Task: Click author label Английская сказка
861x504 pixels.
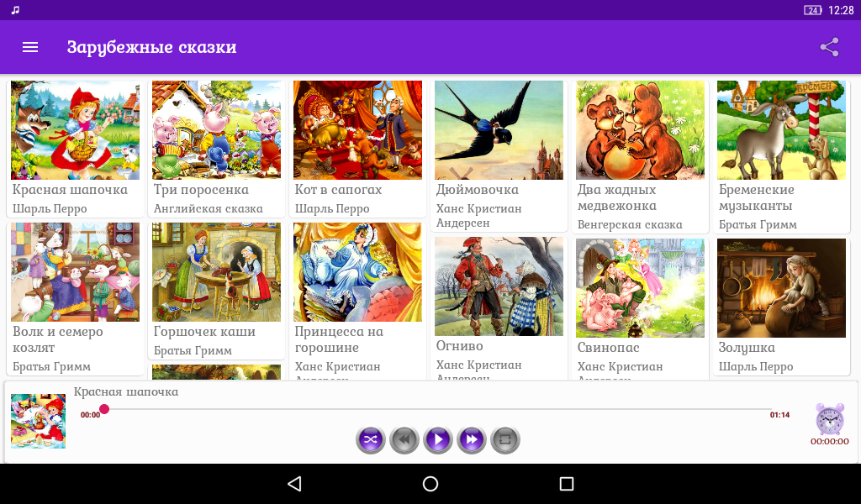Action: (209, 209)
